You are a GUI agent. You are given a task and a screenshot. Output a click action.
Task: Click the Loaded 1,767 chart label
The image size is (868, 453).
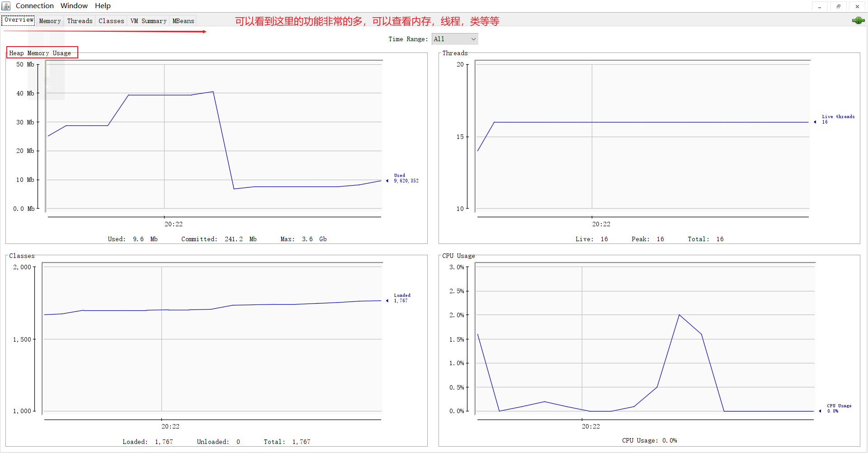[402, 298]
